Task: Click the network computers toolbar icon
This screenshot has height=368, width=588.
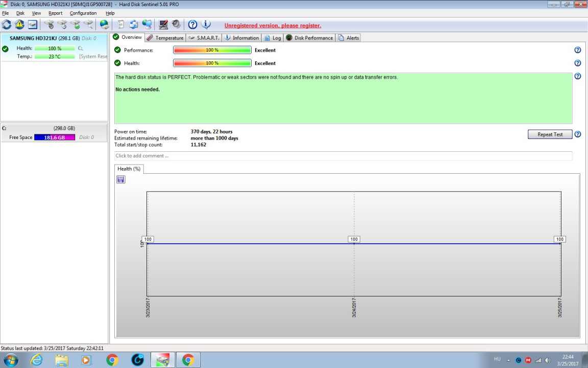Action: point(147,25)
